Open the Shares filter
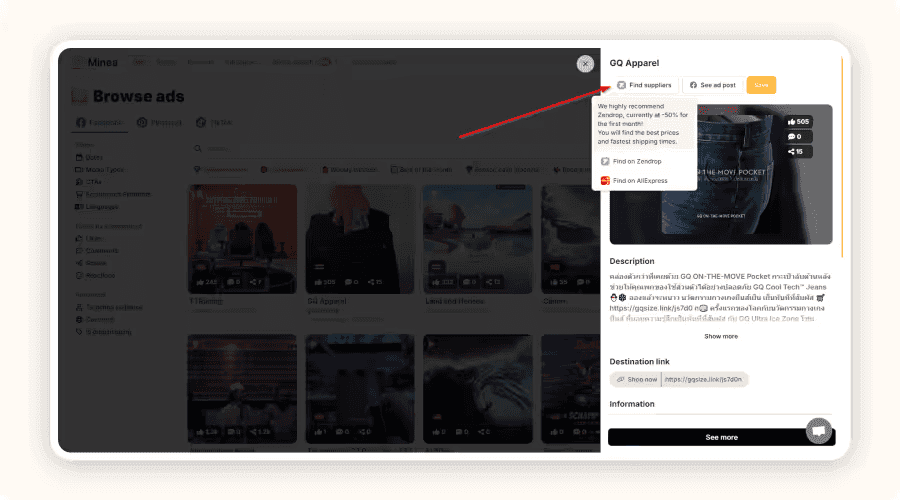Image resolution: width=900 pixels, height=500 pixels. pyautogui.click(x=91, y=263)
